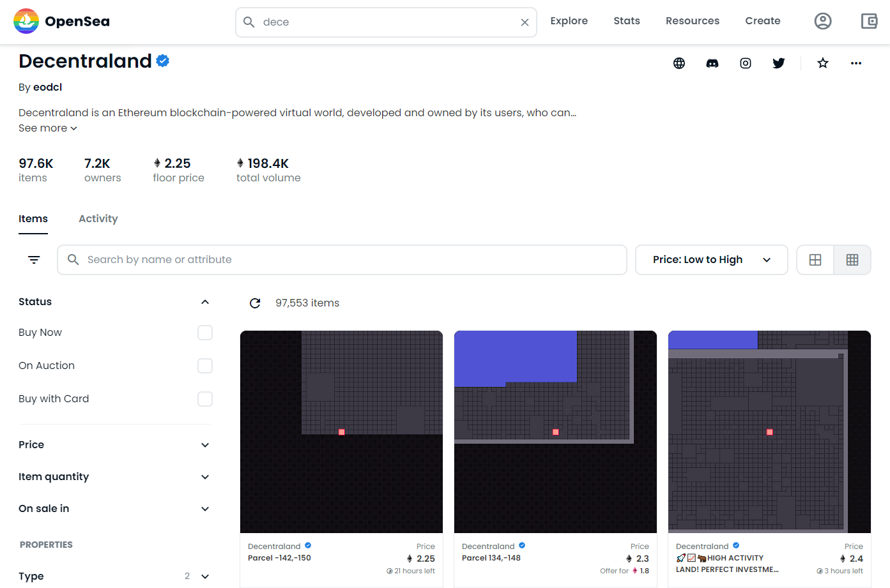Click the top search box containing dece

pos(386,22)
